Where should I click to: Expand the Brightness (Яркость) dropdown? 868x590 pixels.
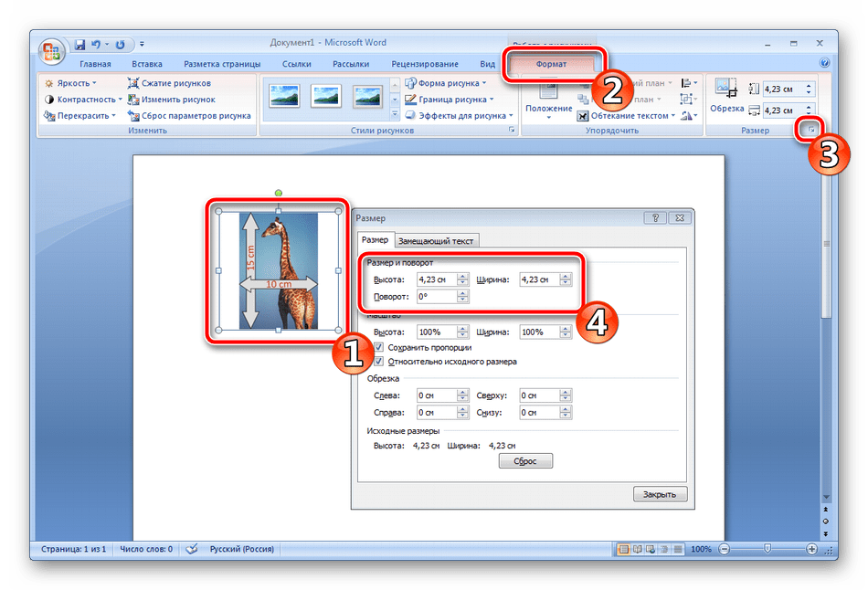[x=71, y=83]
